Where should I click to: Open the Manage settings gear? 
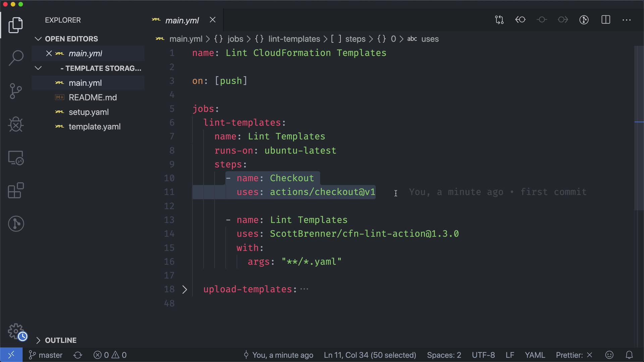16,331
